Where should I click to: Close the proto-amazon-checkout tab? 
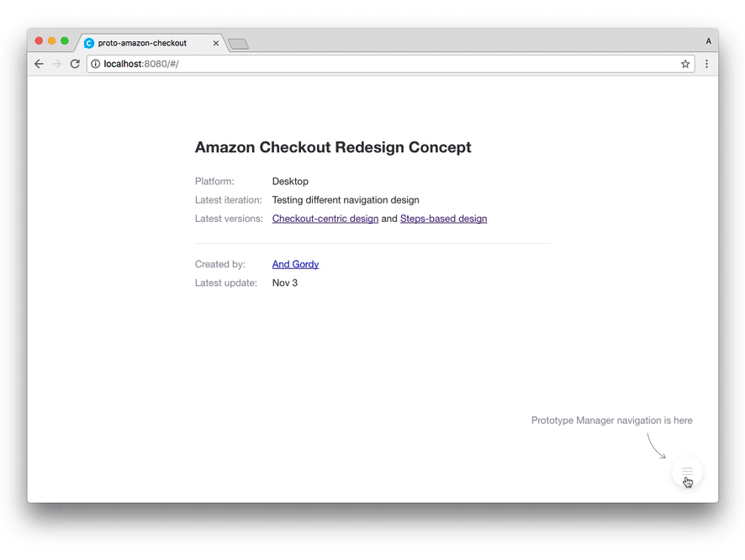(x=216, y=42)
